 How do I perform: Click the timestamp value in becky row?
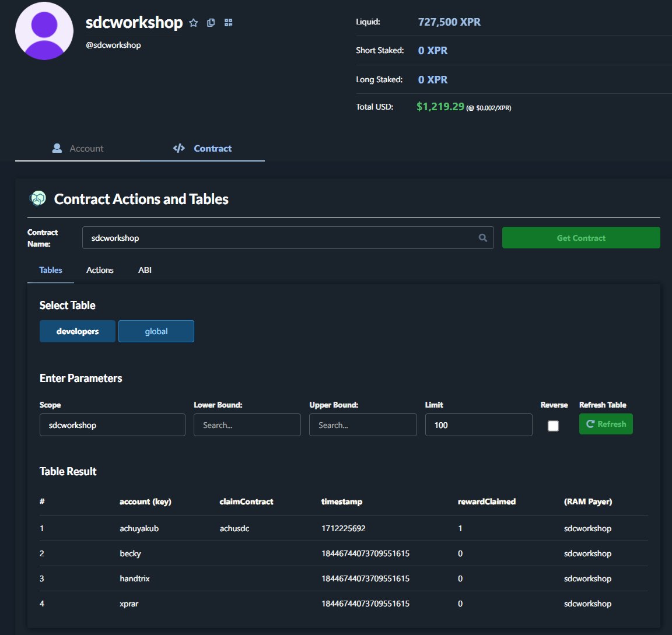366,553
